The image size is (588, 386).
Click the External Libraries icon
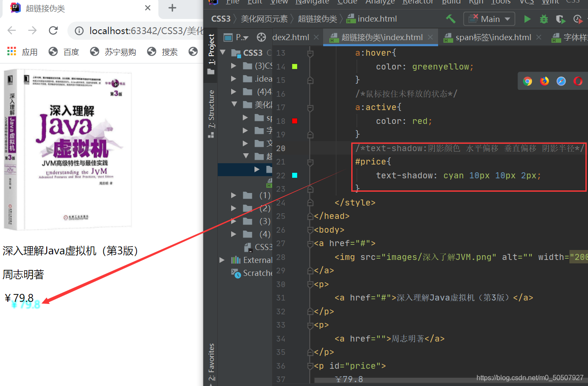tap(236, 260)
